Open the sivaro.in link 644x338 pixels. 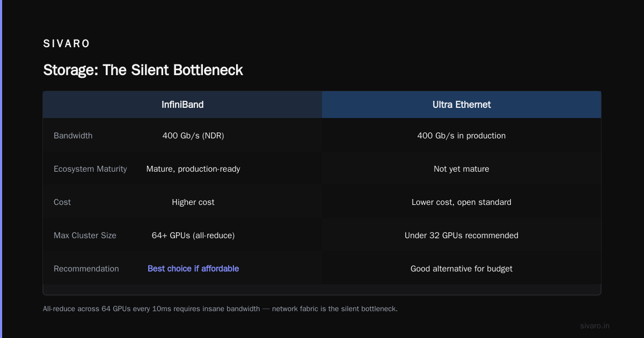tap(595, 326)
